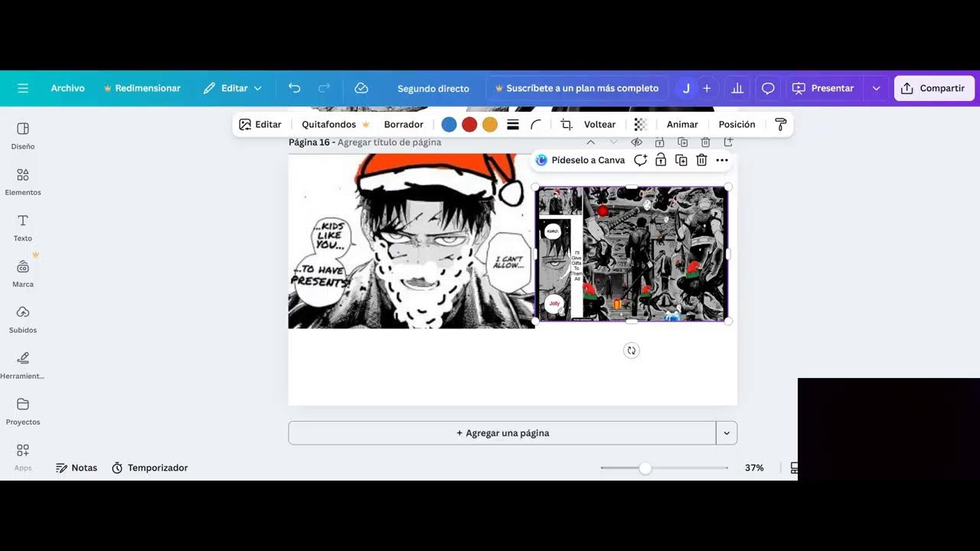Open the Elementos sidebar panel

(x=23, y=181)
